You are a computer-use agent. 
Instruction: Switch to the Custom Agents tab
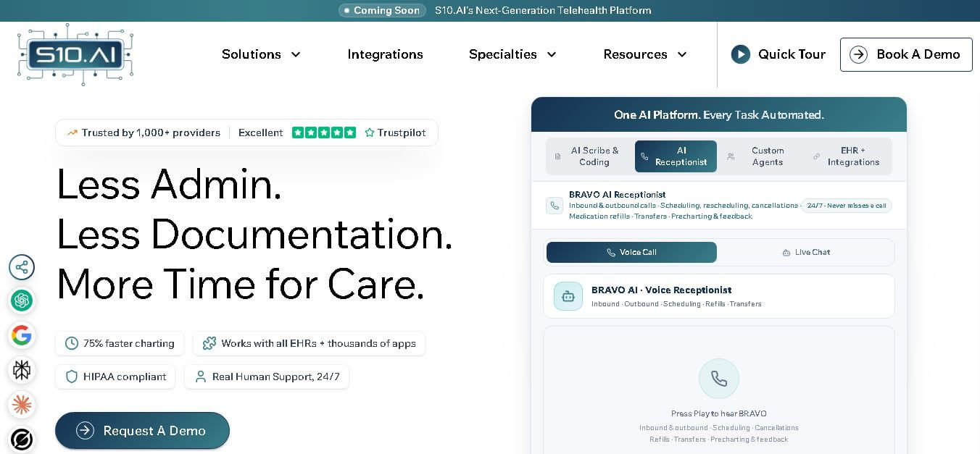coord(762,156)
